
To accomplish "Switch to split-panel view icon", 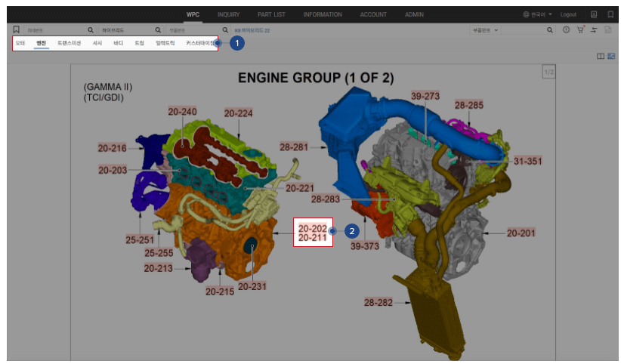I will pyautogui.click(x=601, y=56).
